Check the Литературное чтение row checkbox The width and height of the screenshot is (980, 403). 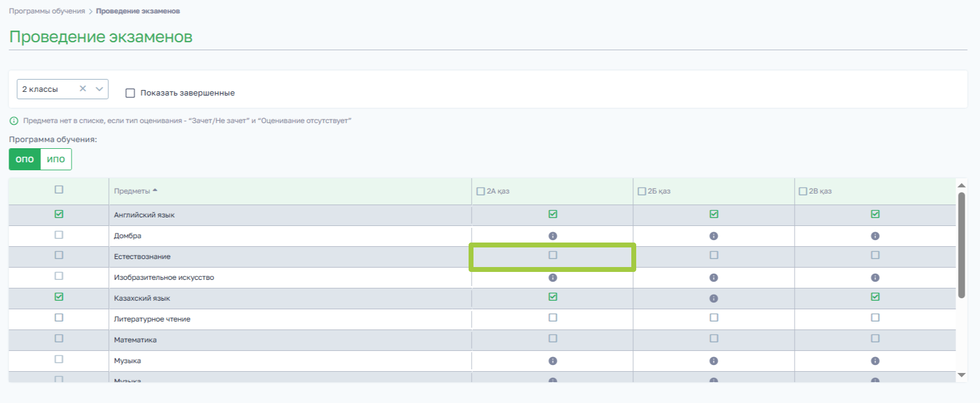[59, 317]
